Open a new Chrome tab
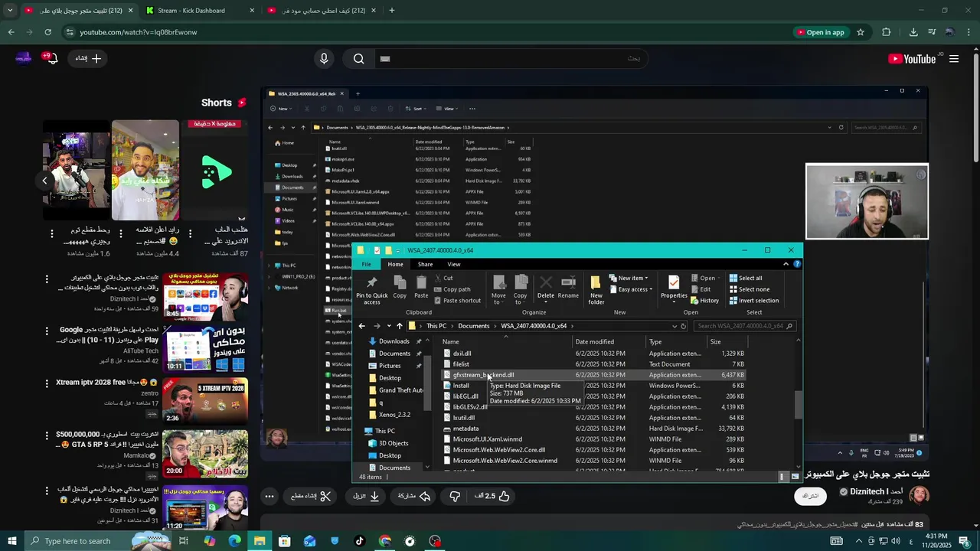The height and width of the screenshot is (551, 980). [x=392, y=11]
